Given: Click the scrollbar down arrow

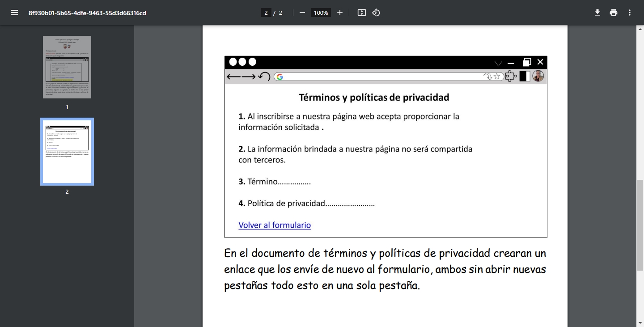Looking at the screenshot, I should pyautogui.click(x=640, y=323).
